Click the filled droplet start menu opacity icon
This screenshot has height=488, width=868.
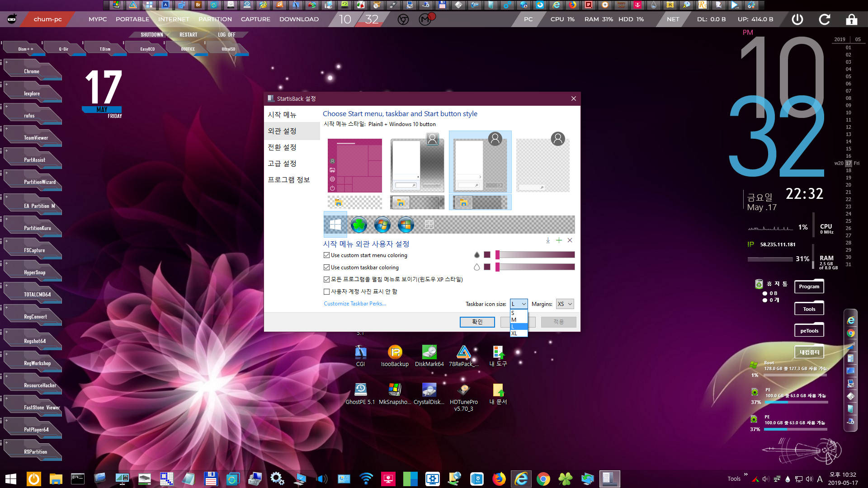point(476,255)
